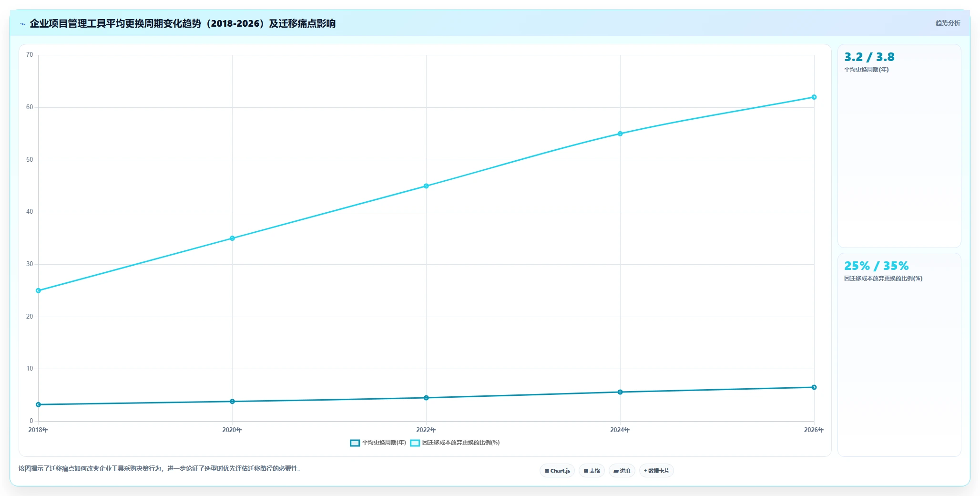Image resolution: width=980 pixels, height=496 pixels.
Task: Click the 3.2 / 3.8 value in the stat card
Action: pyautogui.click(x=869, y=57)
